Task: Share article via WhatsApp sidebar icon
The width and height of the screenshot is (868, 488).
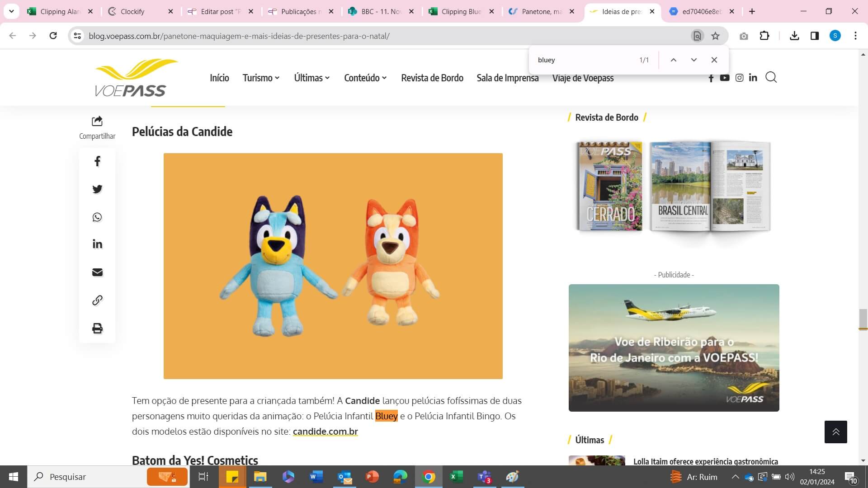Action: (97, 217)
